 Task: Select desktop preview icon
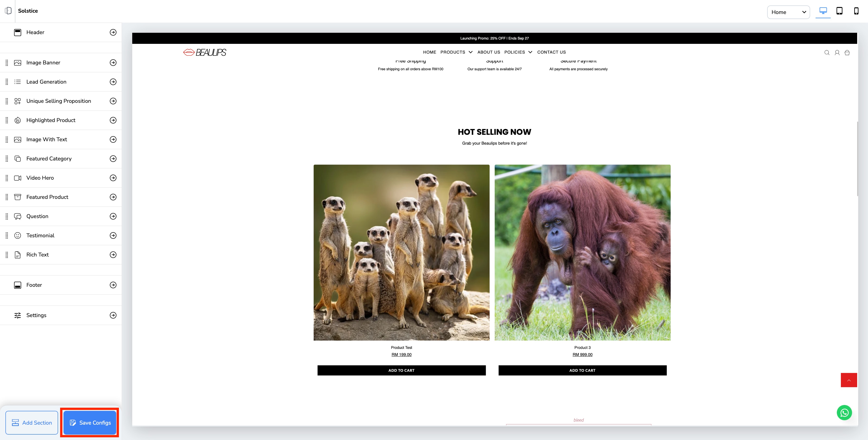pos(823,11)
